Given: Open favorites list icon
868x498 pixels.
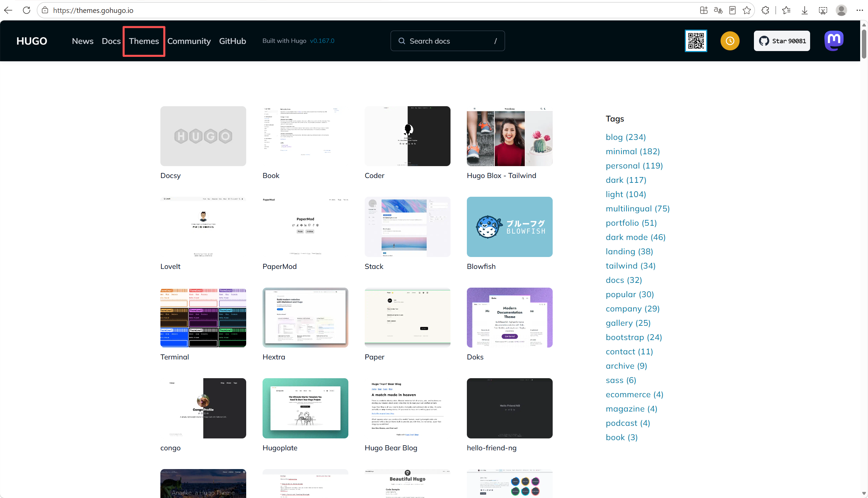Looking at the screenshot, I should click(786, 10).
